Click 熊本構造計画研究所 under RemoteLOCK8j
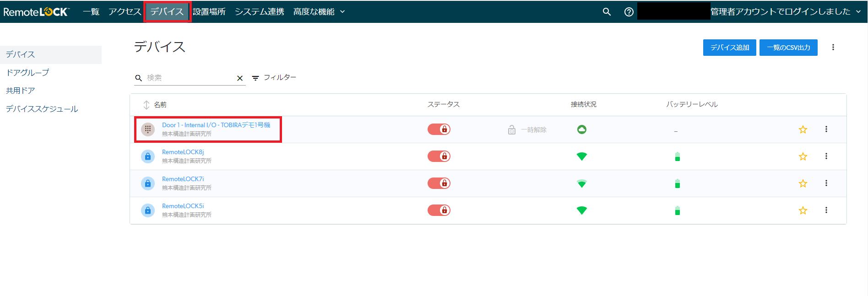Screen dimensions: 868x296 [x=187, y=161]
